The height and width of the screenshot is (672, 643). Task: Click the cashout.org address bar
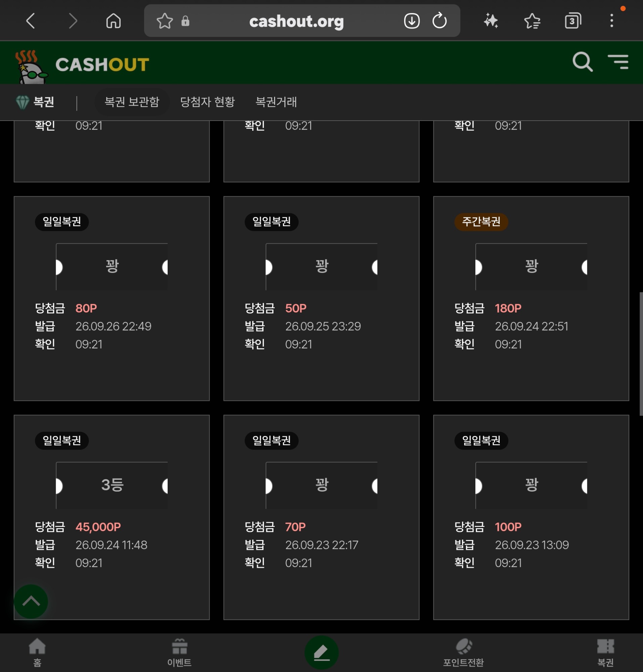click(x=296, y=21)
